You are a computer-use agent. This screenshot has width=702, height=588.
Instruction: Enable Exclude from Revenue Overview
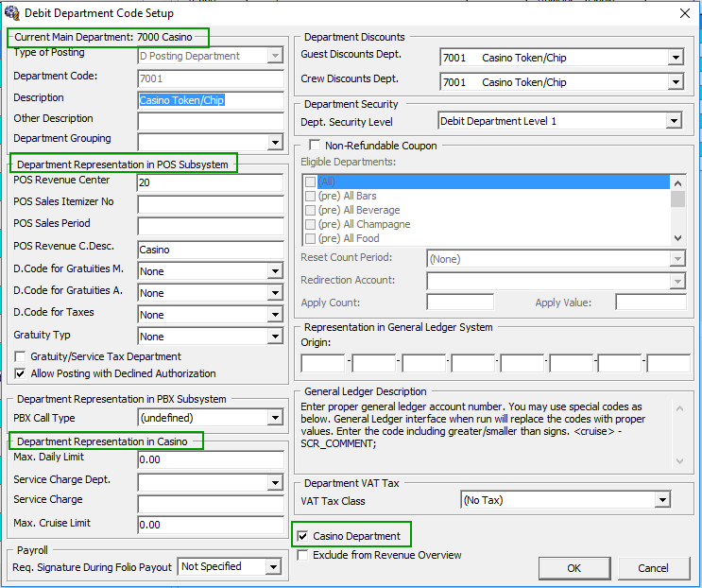point(302,555)
